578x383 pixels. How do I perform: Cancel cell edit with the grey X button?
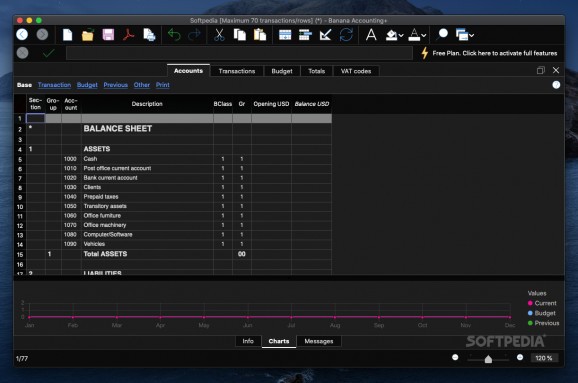click(x=22, y=53)
